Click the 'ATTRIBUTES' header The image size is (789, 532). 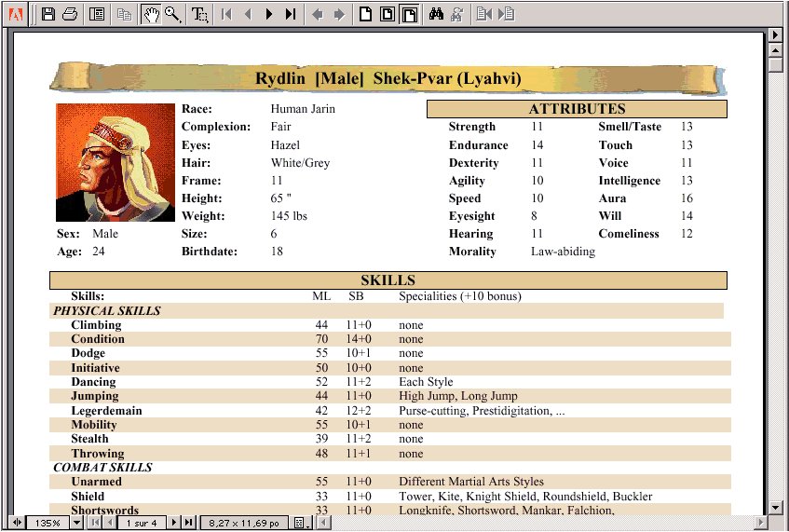point(578,109)
